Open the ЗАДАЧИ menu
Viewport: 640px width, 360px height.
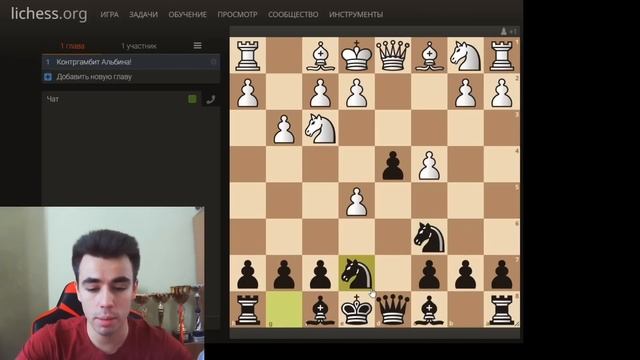[x=143, y=15]
